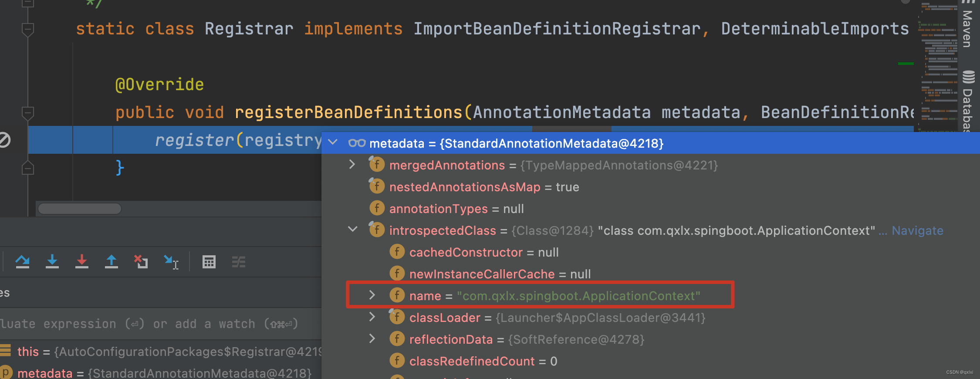The image size is (980, 379).
Task: Select the annotationTypes = null row
Action: click(651, 209)
